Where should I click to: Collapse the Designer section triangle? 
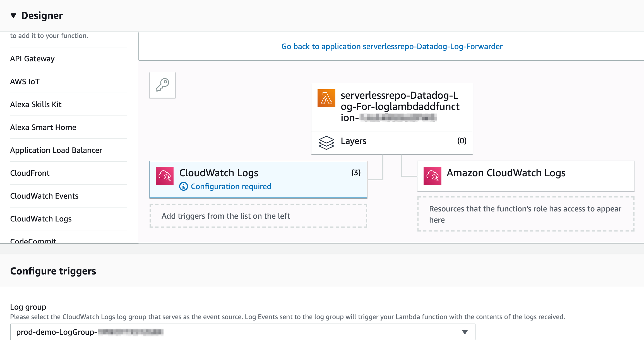[x=13, y=16]
